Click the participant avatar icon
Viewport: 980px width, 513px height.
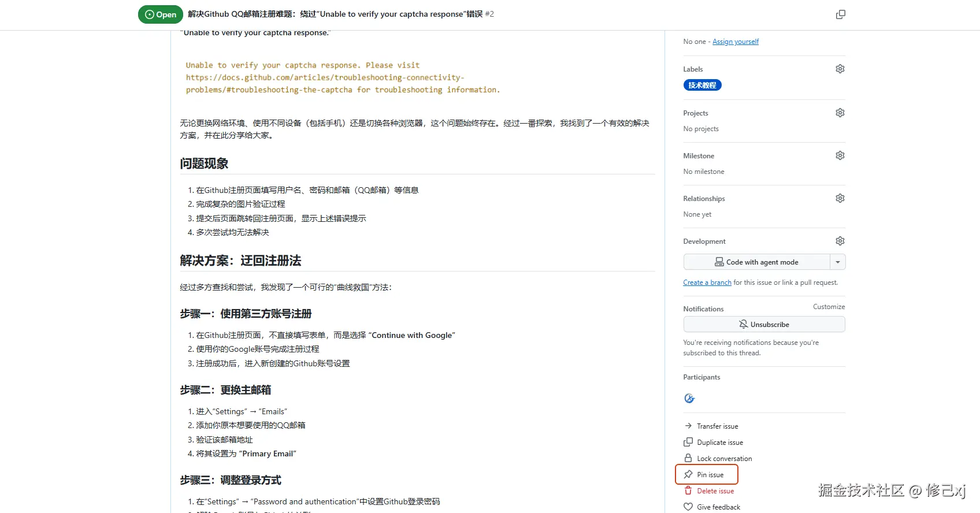click(689, 399)
